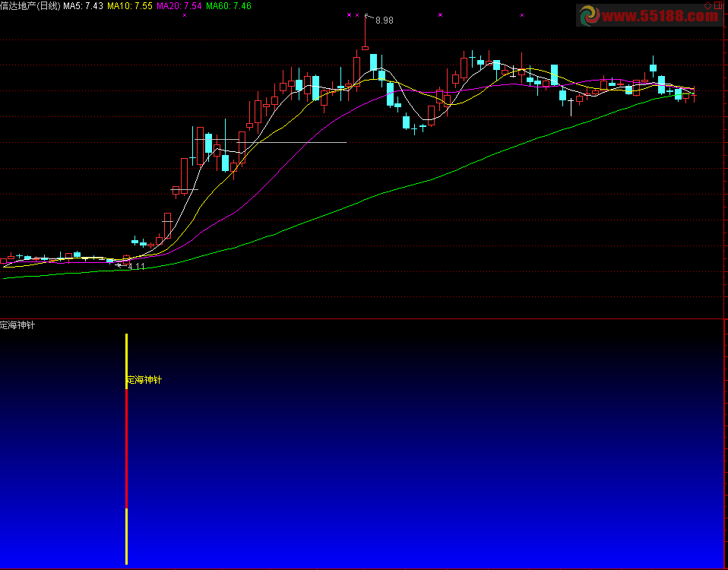Click the red segment of the signal bar
Image resolution: width=728 pixels, height=570 pixels.
pyautogui.click(x=126, y=449)
